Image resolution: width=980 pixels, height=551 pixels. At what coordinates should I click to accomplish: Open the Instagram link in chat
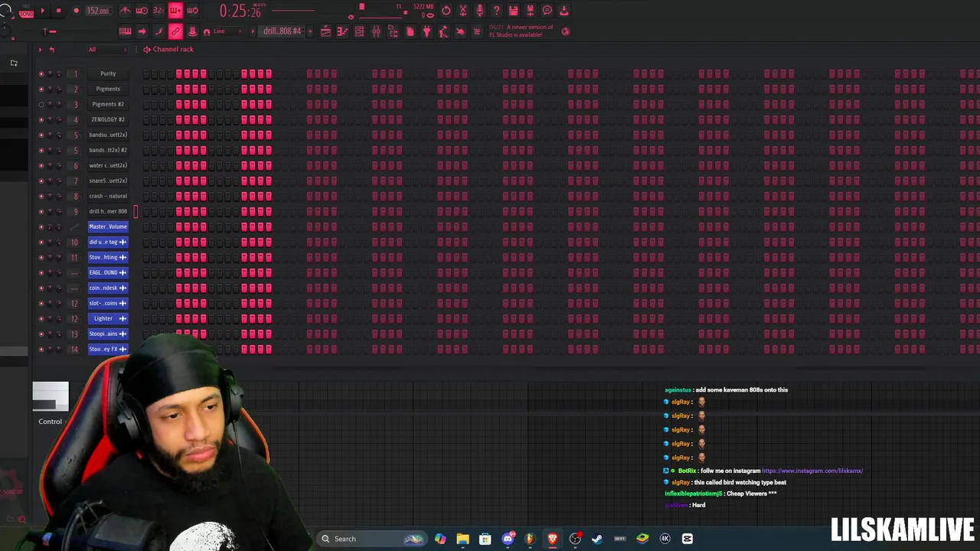(812, 471)
